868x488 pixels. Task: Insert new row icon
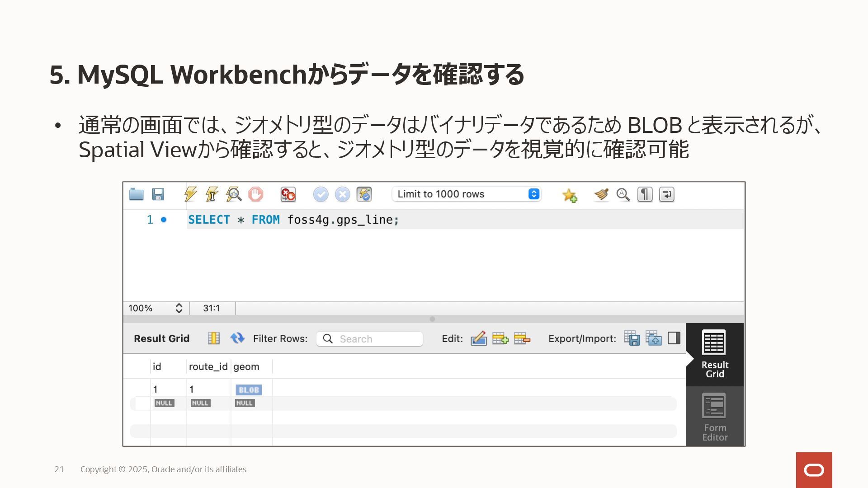click(x=500, y=338)
